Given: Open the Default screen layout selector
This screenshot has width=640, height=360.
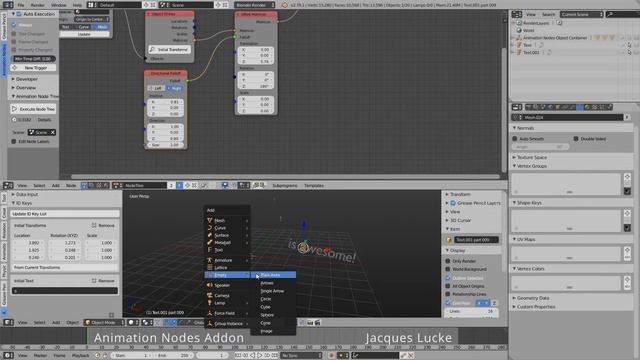Looking at the screenshot, I should [x=114, y=5].
